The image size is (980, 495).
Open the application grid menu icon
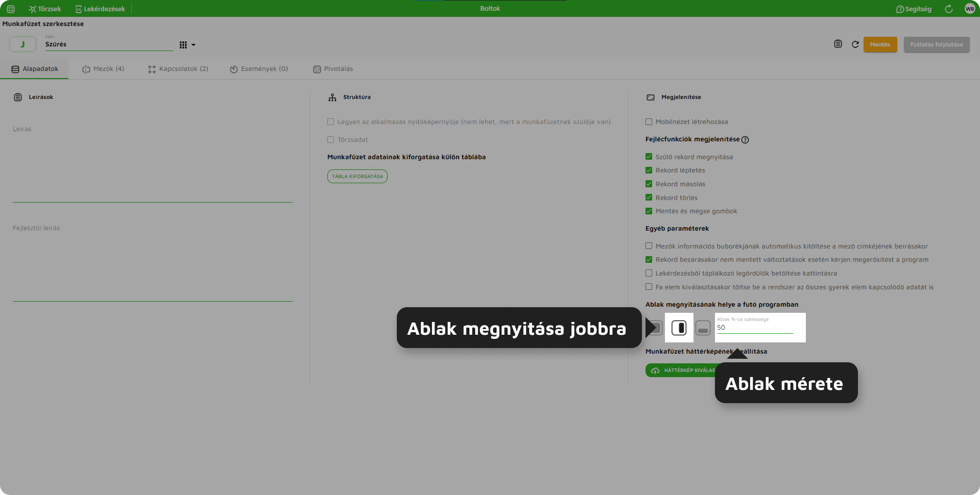[x=11, y=9]
